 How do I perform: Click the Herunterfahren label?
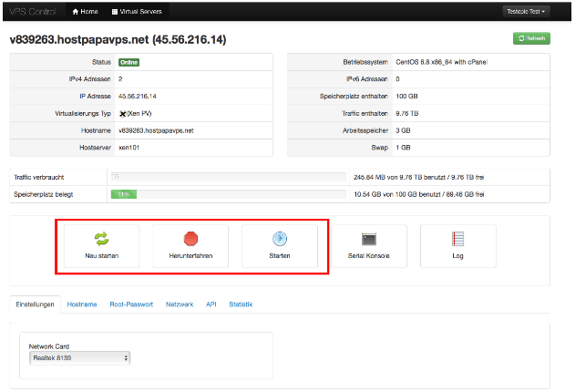pyautogui.click(x=190, y=256)
